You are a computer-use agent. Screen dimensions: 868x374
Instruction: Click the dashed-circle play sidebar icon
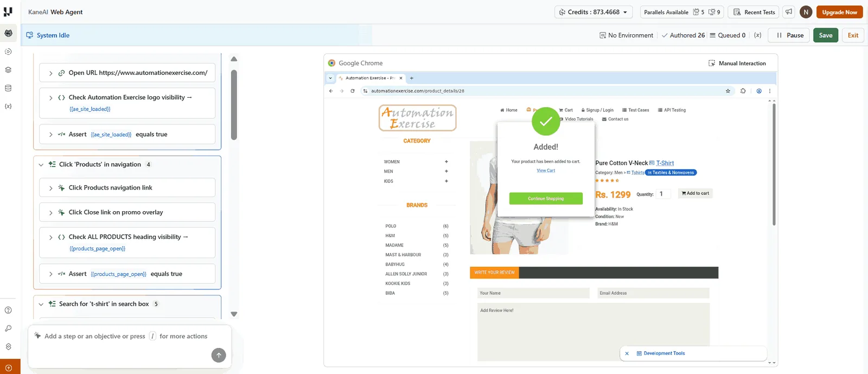click(x=8, y=52)
